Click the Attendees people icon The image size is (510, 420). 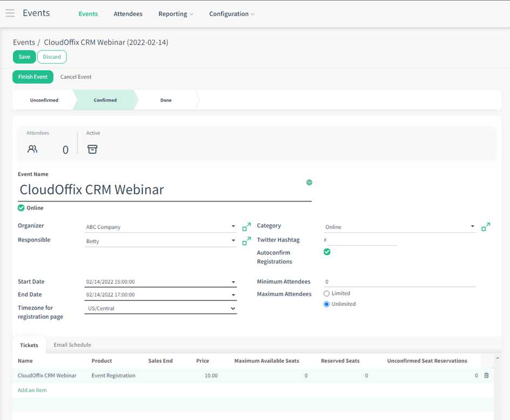[32, 149]
